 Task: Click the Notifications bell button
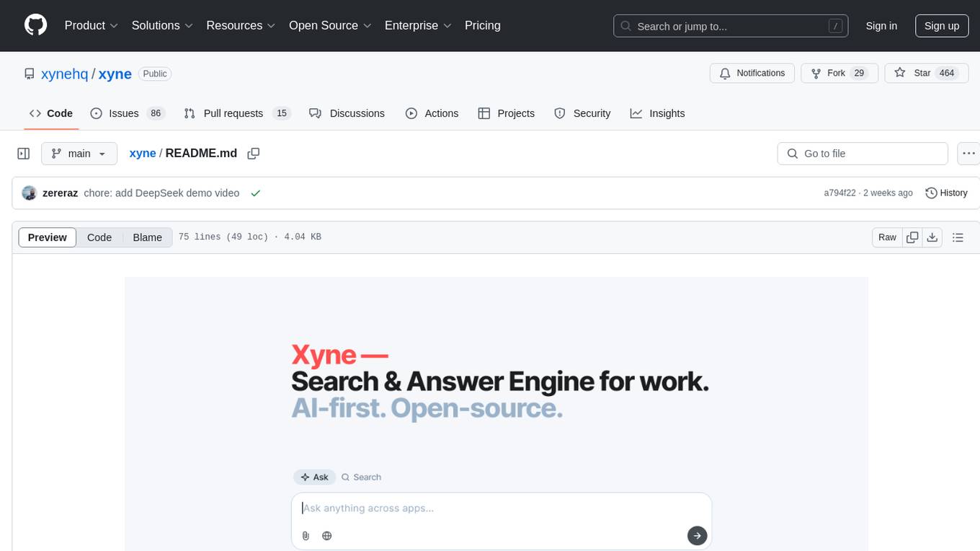(x=752, y=74)
